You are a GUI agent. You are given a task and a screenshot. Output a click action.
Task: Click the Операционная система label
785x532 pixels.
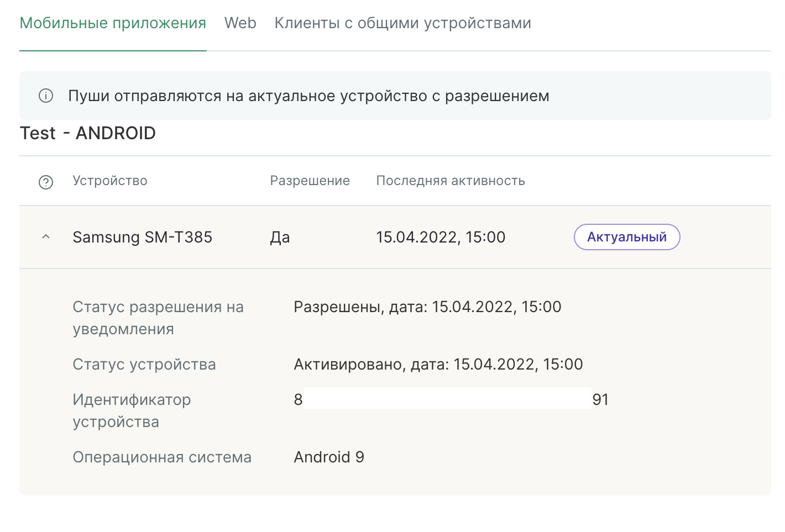[x=163, y=457]
